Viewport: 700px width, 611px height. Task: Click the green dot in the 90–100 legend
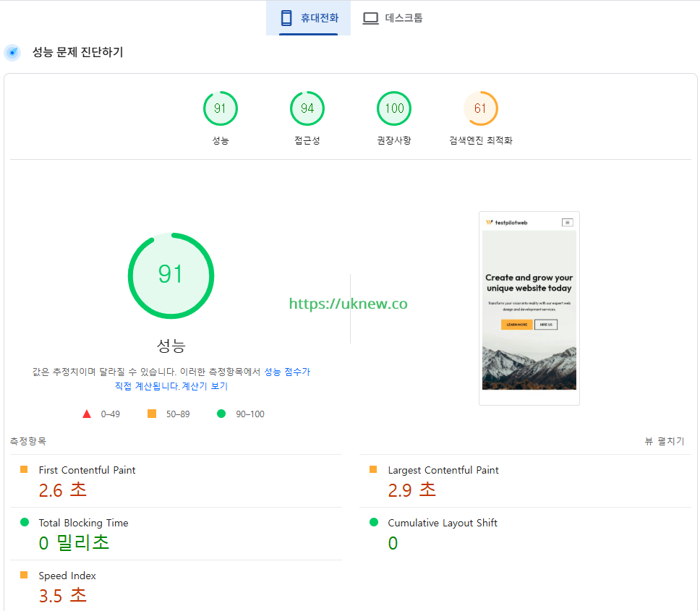[221, 413]
